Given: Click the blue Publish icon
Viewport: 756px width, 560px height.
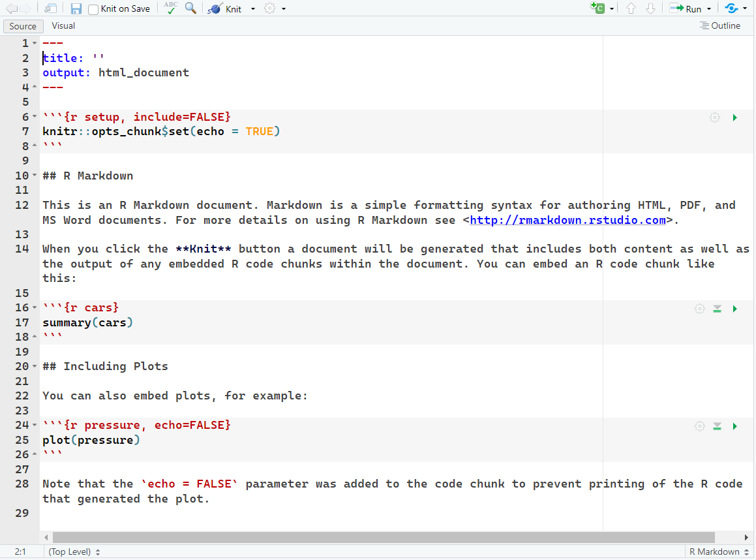Looking at the screenshot, I should (731, 8).
